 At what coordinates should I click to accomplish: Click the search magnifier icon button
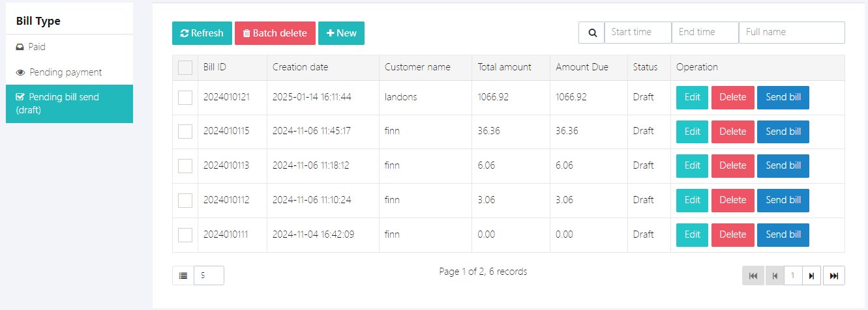(591, 33)
